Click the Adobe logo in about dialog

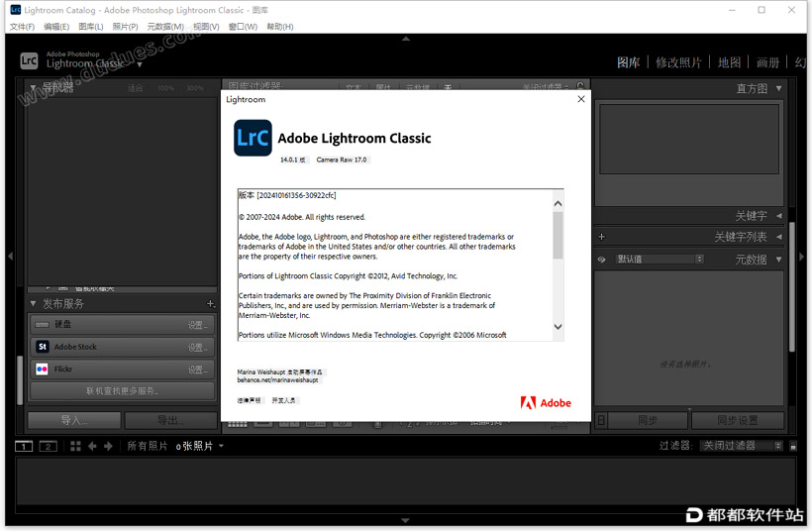(546, 403)
